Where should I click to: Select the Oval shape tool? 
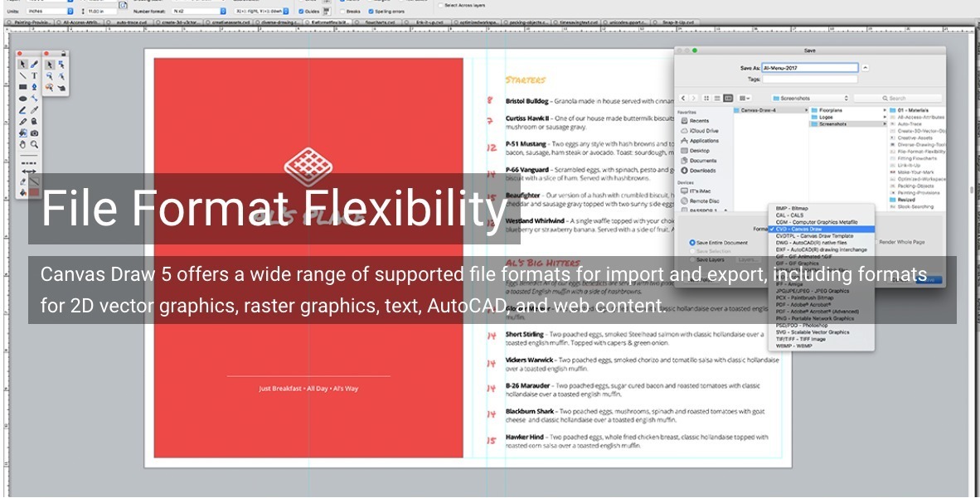pyautogui.click(x=22, y=99)
